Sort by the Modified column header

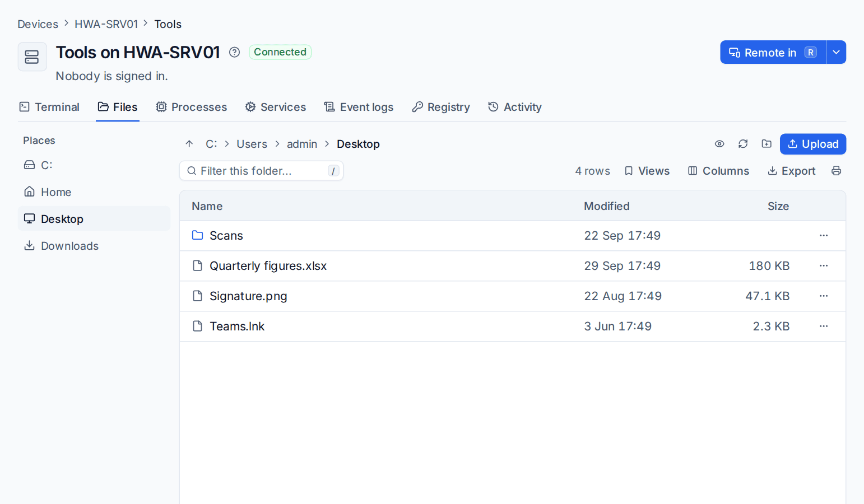607,206
